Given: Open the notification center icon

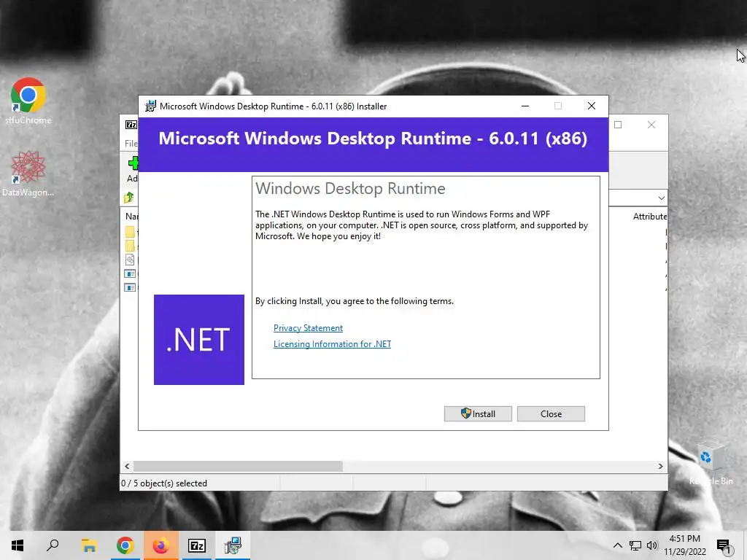Looking at the screenshot, I should [x=724, y=545].
